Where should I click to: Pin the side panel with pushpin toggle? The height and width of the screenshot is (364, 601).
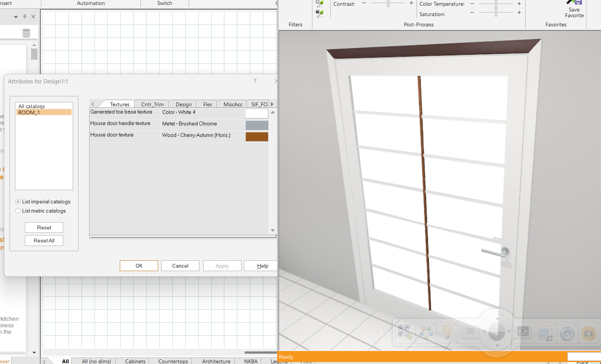[24, 16]
